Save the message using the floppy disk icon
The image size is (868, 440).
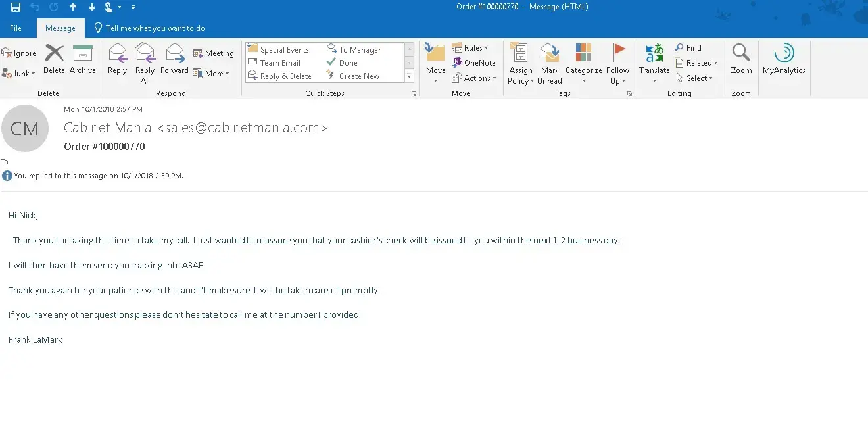click(16, 7)
